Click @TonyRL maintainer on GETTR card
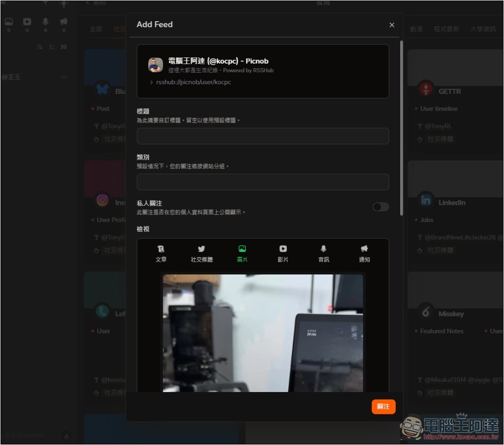 tap(438, 126)
